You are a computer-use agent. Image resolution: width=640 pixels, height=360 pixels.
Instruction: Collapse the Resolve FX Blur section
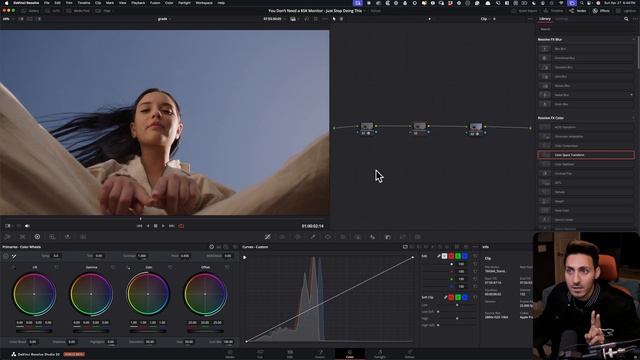(633, 40)
